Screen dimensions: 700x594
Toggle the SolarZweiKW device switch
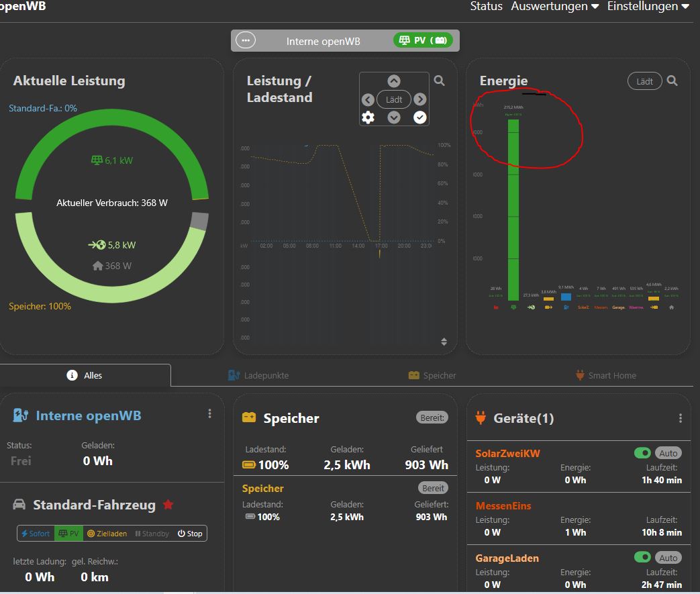642,453
